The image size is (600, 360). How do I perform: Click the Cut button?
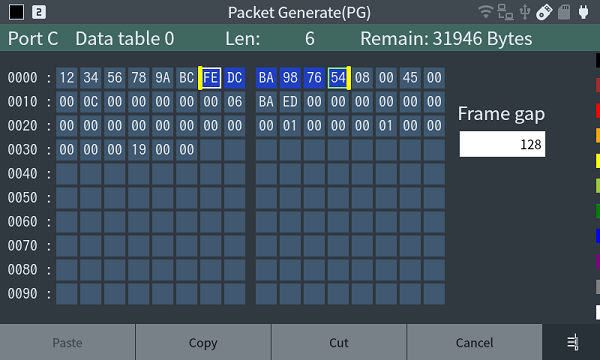pyautogui.click(x=339, y=342)
